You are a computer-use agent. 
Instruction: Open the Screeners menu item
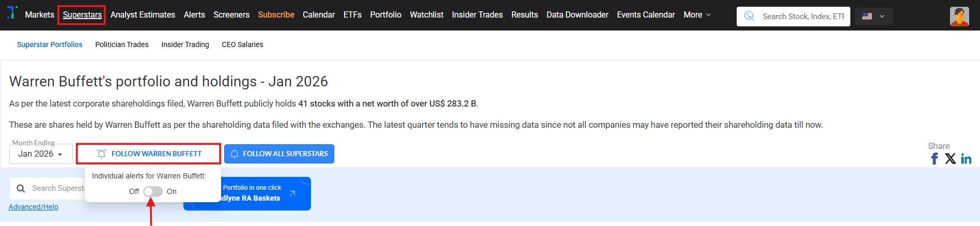[x=231, y=15]
